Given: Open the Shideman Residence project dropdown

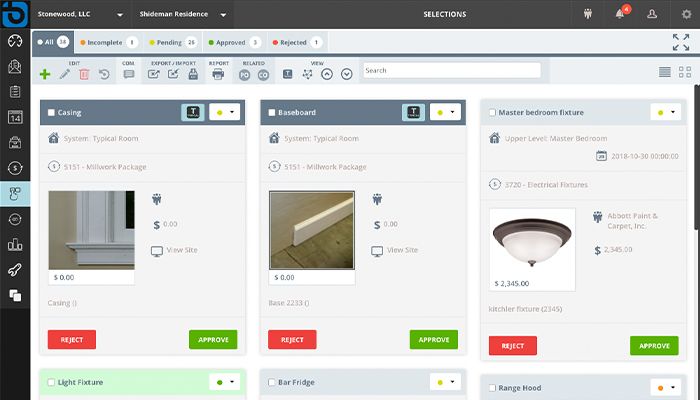Looking at the screenshot, I should click(183, 14).
